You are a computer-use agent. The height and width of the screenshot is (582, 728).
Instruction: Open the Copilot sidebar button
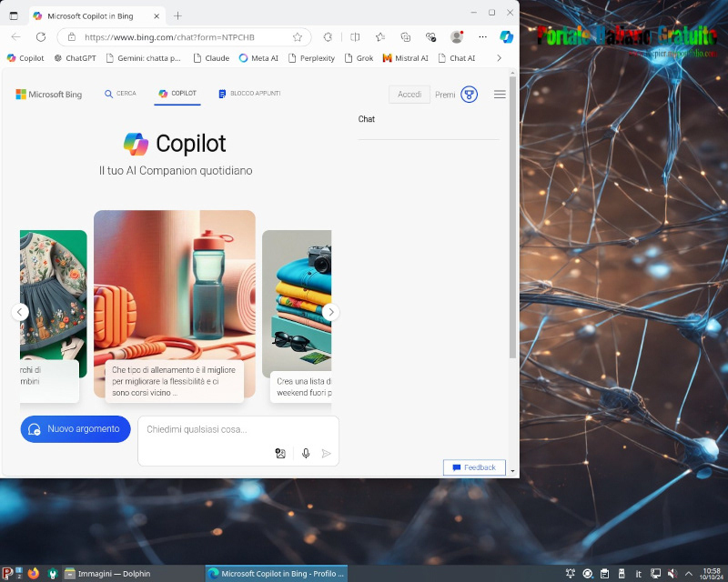[506, 37]
